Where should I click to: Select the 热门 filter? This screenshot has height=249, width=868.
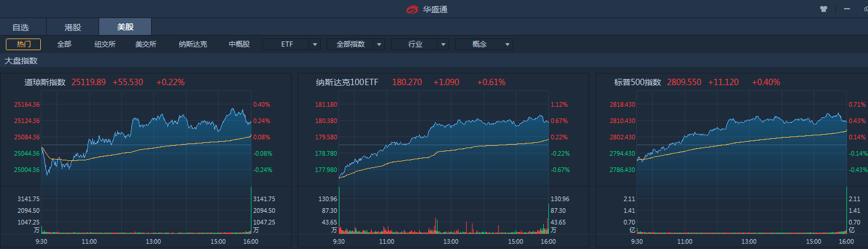coord(23,44)
